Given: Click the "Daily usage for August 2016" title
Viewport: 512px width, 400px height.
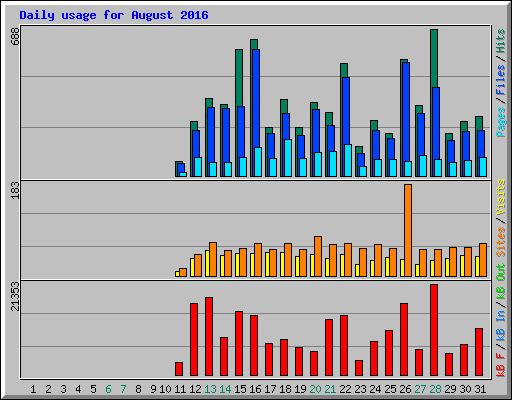Looking at the screenshot, I should pyautogui.click(x=114, y=15).
